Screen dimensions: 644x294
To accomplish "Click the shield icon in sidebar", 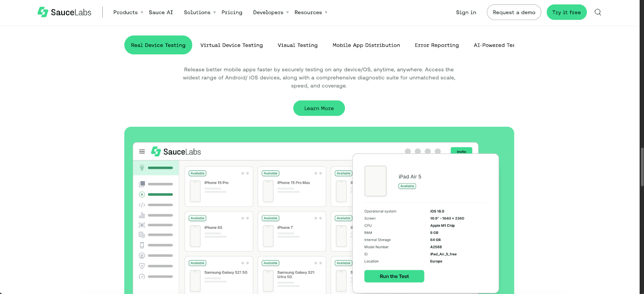I will [142, 266].
